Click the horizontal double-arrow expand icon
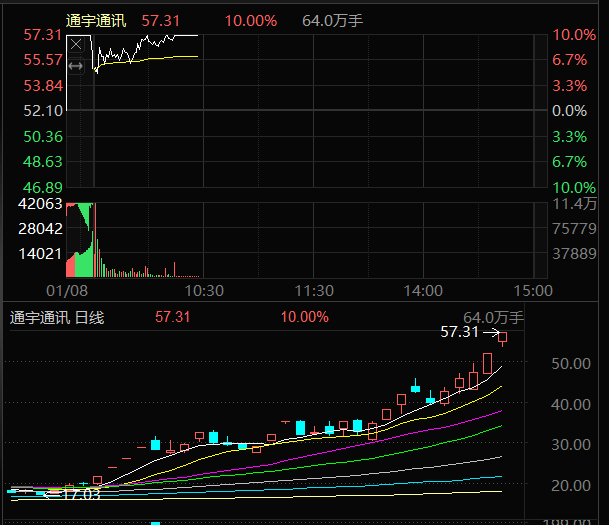609x525 pixels. [x=76, y=66]
